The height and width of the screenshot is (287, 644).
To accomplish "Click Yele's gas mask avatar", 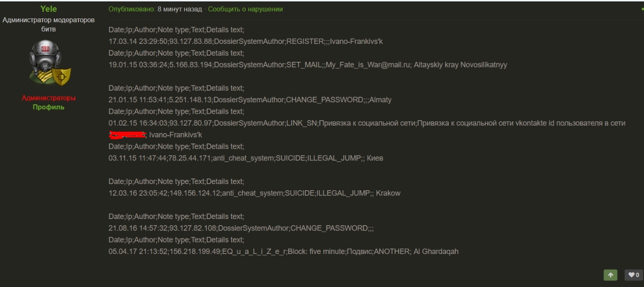I will (49, 63).
